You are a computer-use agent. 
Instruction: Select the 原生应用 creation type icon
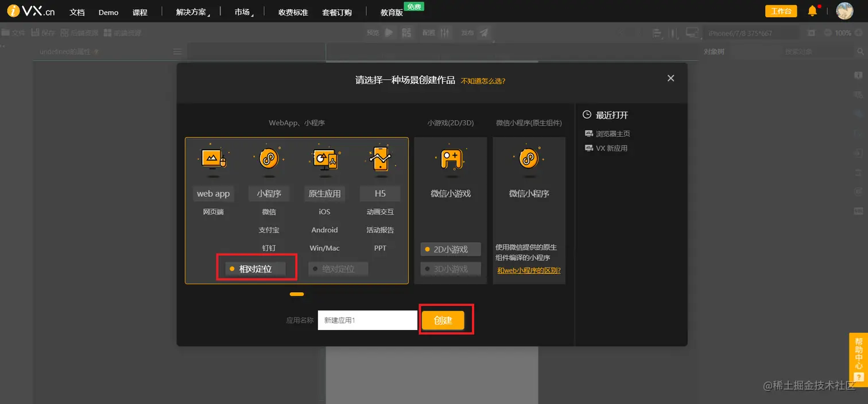[x=324, y=161]
